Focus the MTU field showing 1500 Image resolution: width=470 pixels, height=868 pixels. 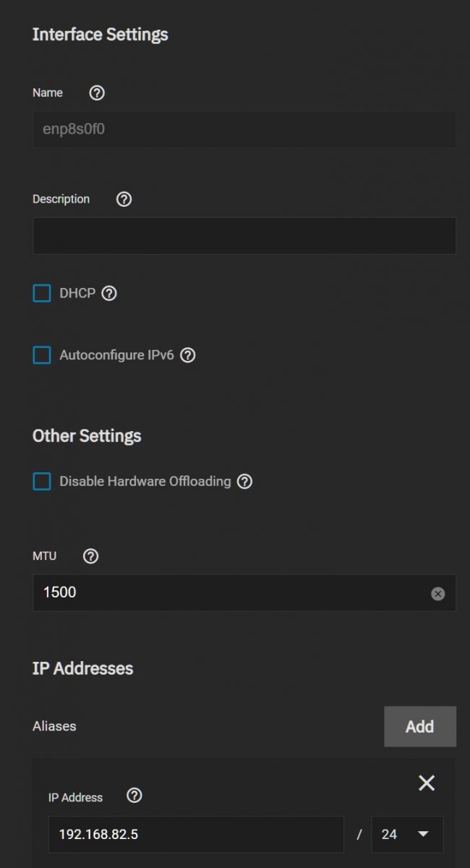244,592
